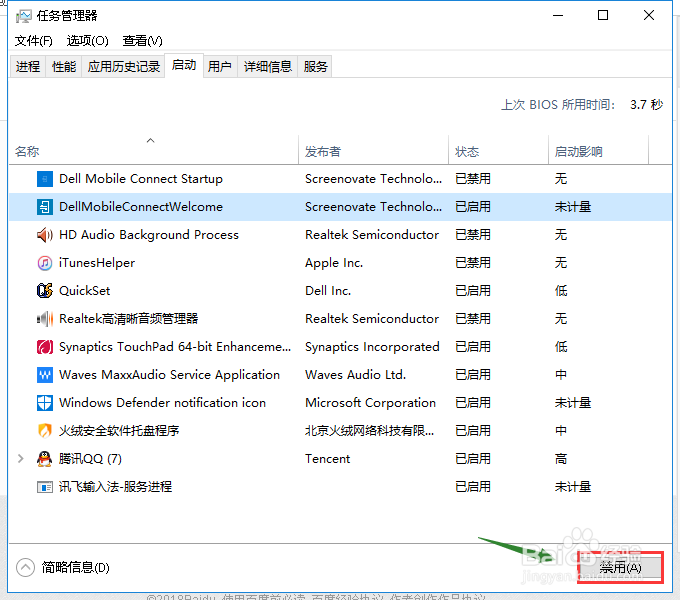Switch to the 服务 tab
Screen dimensions: 680x600
point(315,67)
